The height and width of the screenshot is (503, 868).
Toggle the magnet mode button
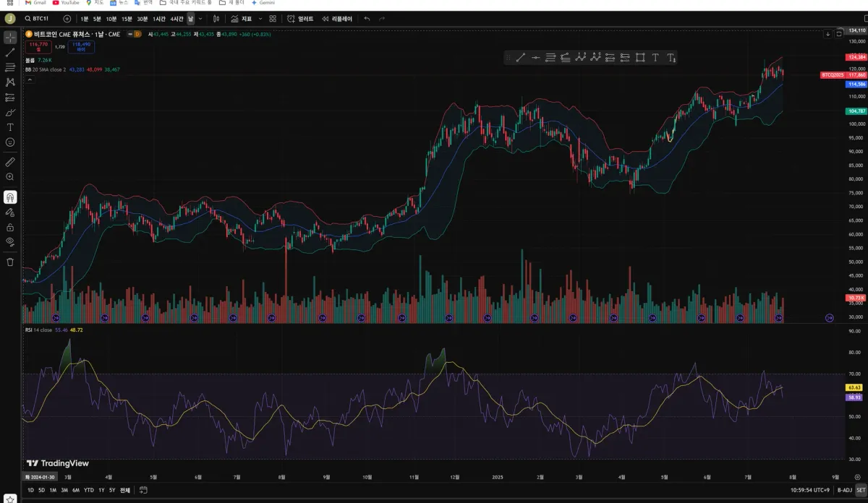[x=10, y=197]
